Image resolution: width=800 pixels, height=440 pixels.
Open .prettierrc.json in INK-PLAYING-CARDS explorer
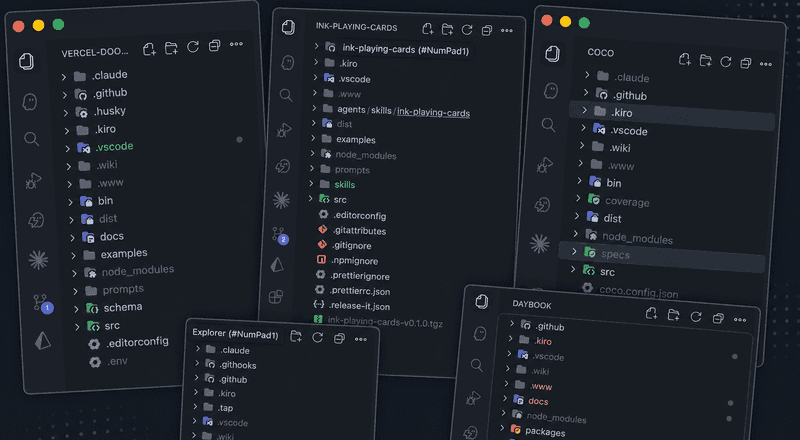click(360, 291)
